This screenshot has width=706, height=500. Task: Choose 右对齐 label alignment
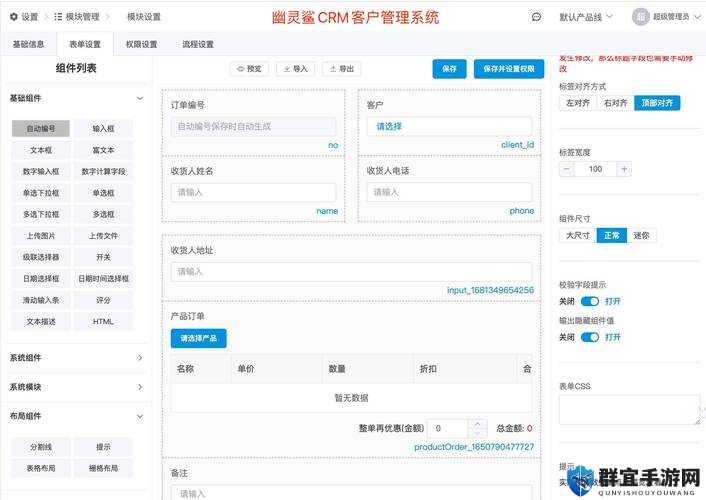pyautogui.click(x=615, y=103)
